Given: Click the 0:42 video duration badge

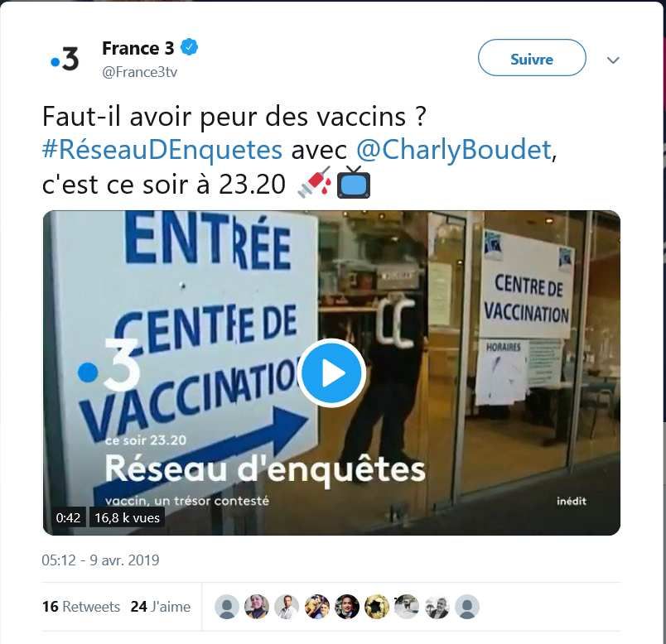Looking at the screenshot, I should click(68, 517).
